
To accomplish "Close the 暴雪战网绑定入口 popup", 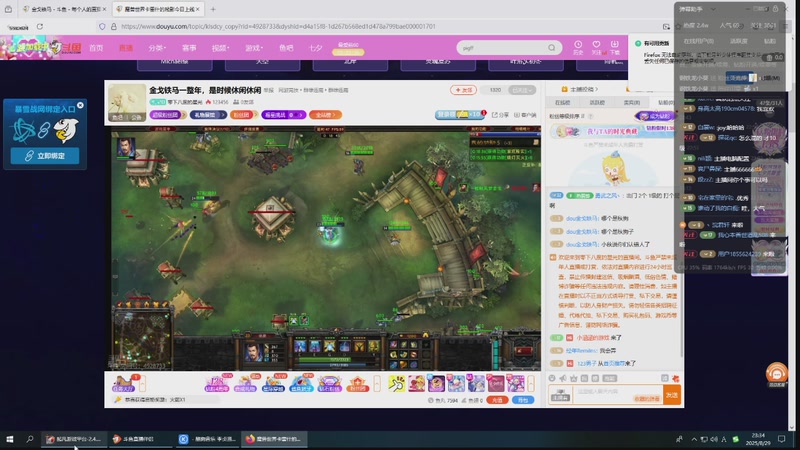I will [80, 105].
